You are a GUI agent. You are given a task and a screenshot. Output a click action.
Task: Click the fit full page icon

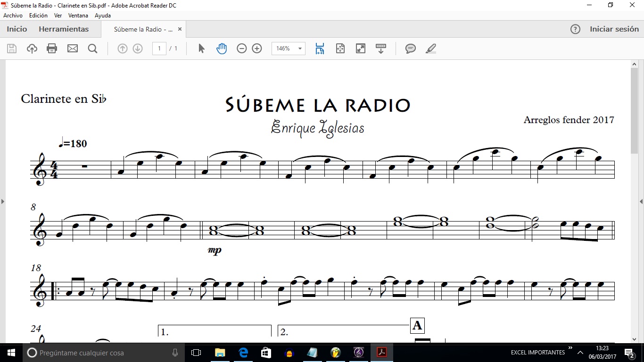(340, 49)
